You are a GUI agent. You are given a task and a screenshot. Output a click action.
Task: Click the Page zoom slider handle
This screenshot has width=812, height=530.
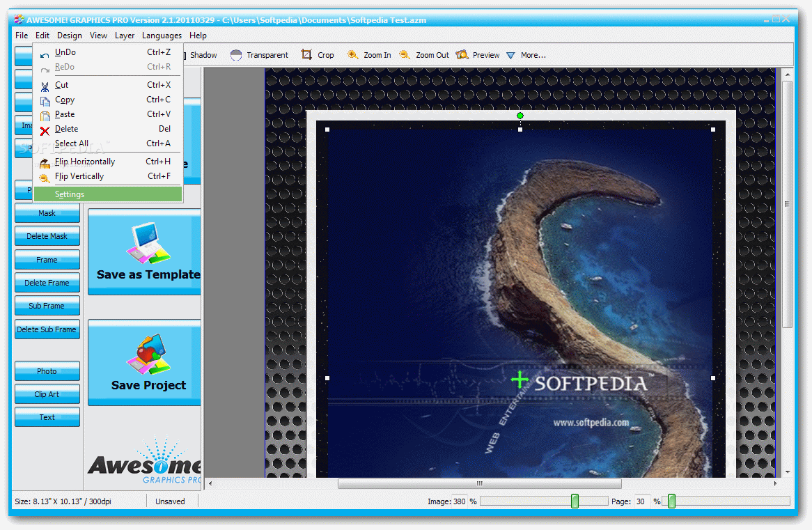(671, 501)
